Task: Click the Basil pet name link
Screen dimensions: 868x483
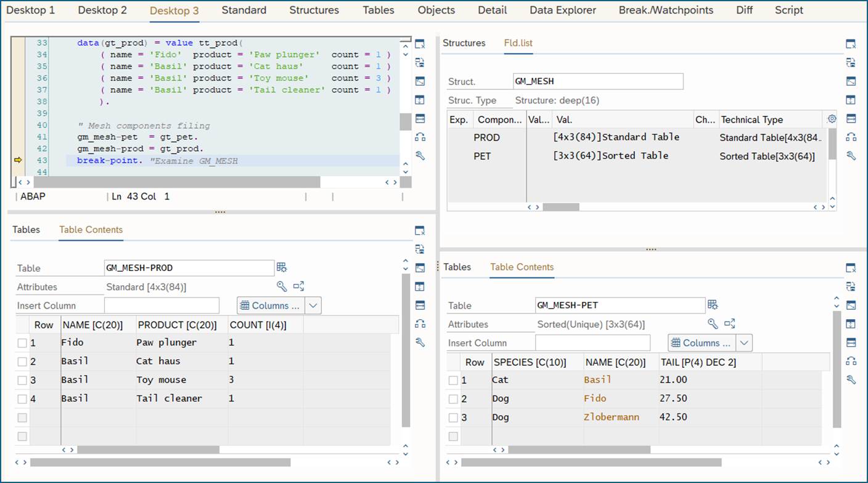Action: click(x=597, y=380)
